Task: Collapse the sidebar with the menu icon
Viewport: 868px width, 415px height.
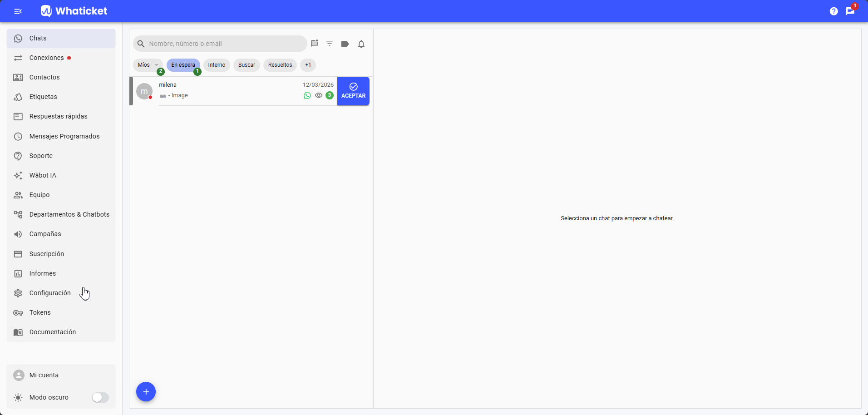Action: pyautogui.click(x=18, y=11)
